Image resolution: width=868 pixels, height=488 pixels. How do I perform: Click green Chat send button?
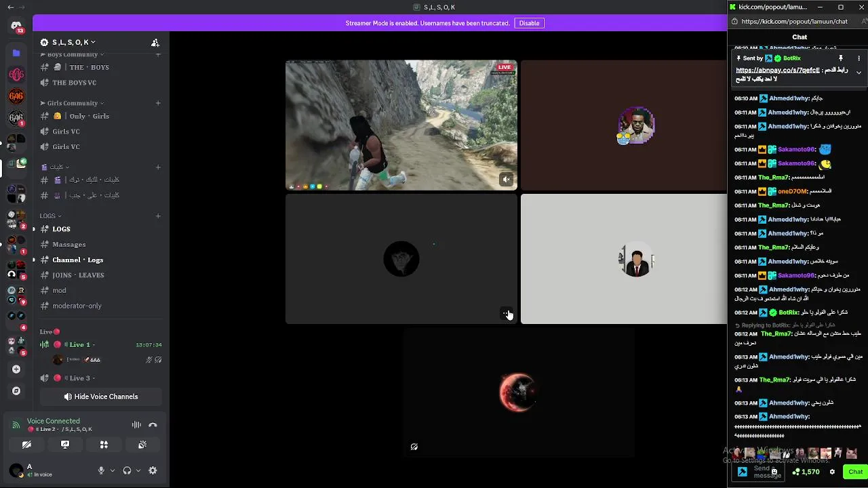pyautogui.click(x=855, y=472)
